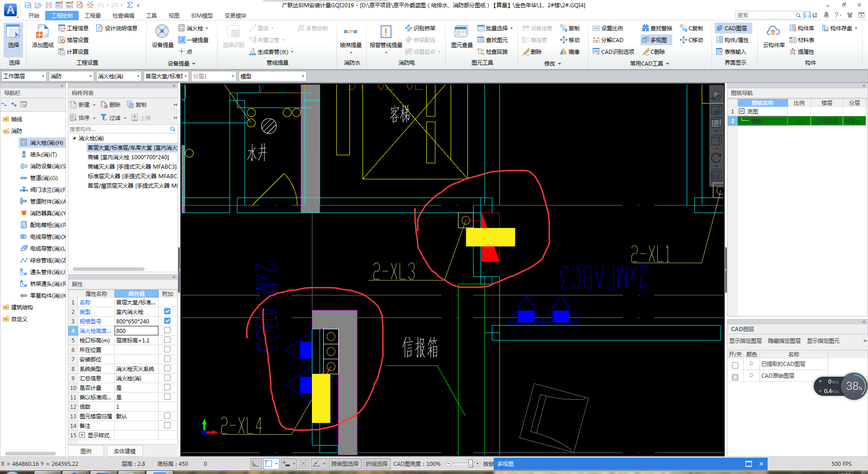Open the 消防 discipline dropdown
Image resolution: width=868 pixels, height=474 pixels.
71,76
